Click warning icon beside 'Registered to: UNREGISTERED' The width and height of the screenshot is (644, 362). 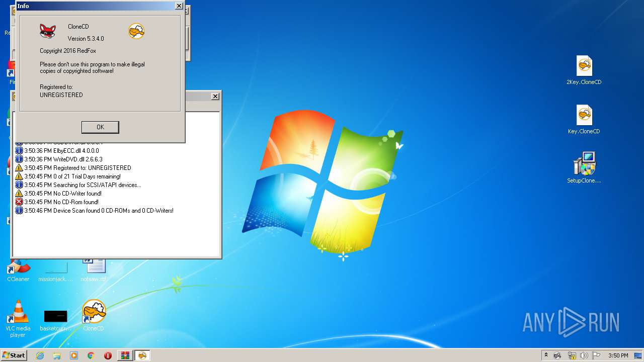(x=19, y=168)
